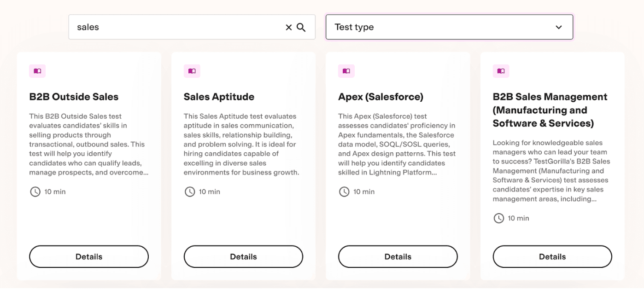Screen dimensions: 644x290
Task: Clear the sales search text
Action: 289,27
